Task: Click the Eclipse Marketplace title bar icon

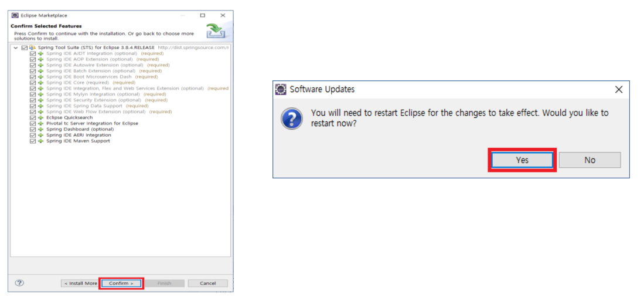Action: (x=15, y=15)
